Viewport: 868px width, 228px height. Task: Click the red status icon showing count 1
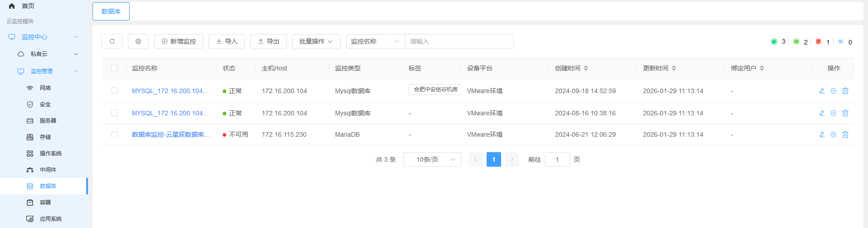point(819,41)
